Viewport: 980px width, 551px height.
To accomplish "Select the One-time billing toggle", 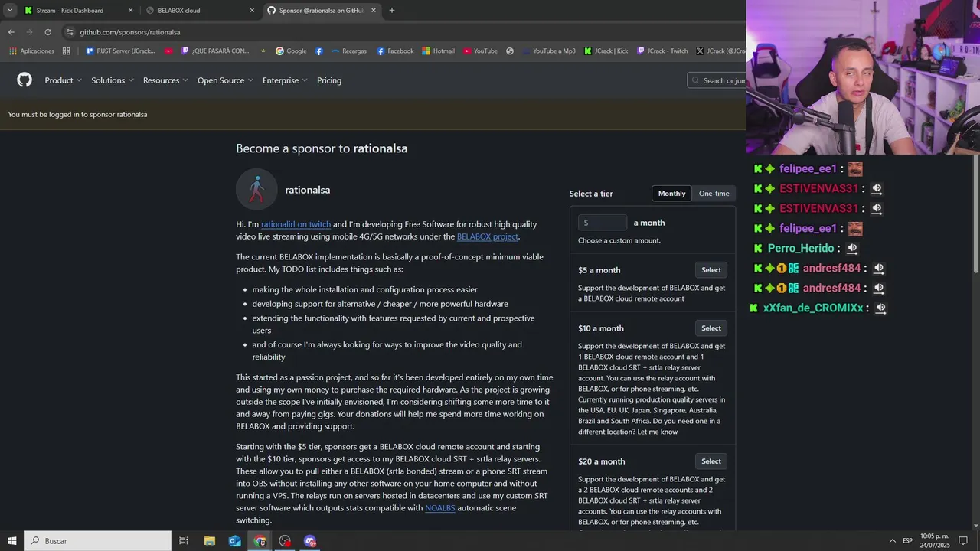I will 714,194.
